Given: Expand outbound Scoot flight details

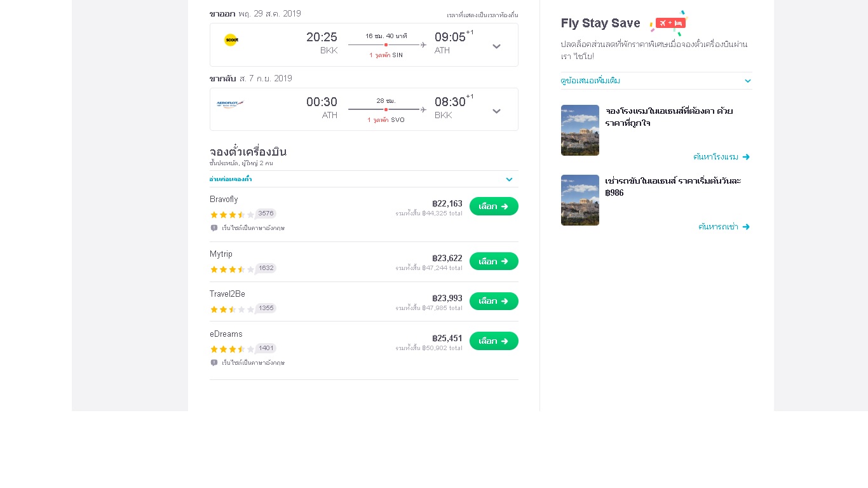Looking at the screenshot, I should pyautogui.click(x=497, y=46).
